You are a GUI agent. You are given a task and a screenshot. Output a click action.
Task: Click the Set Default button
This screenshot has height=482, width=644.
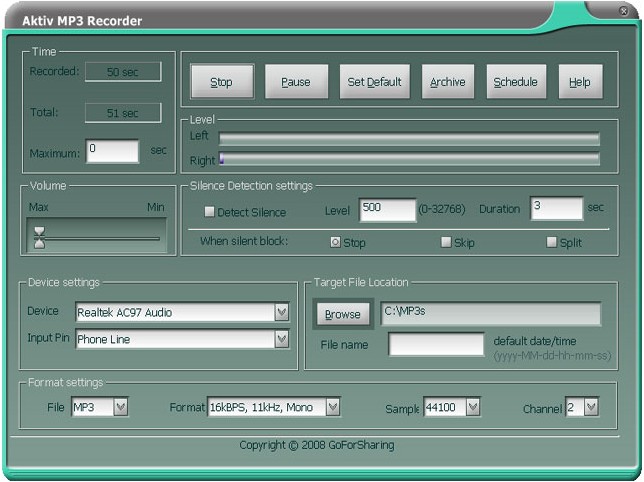click(374, 81)
